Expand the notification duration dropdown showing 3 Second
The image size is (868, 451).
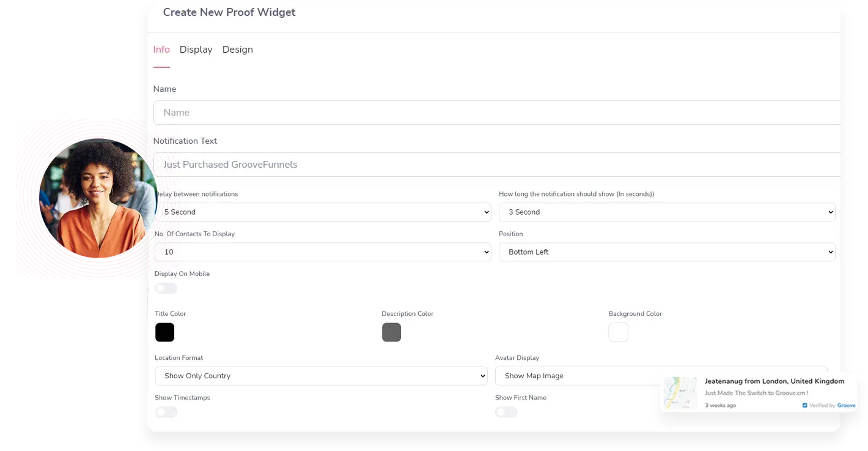pyautogui.click(x=667, y=212)
